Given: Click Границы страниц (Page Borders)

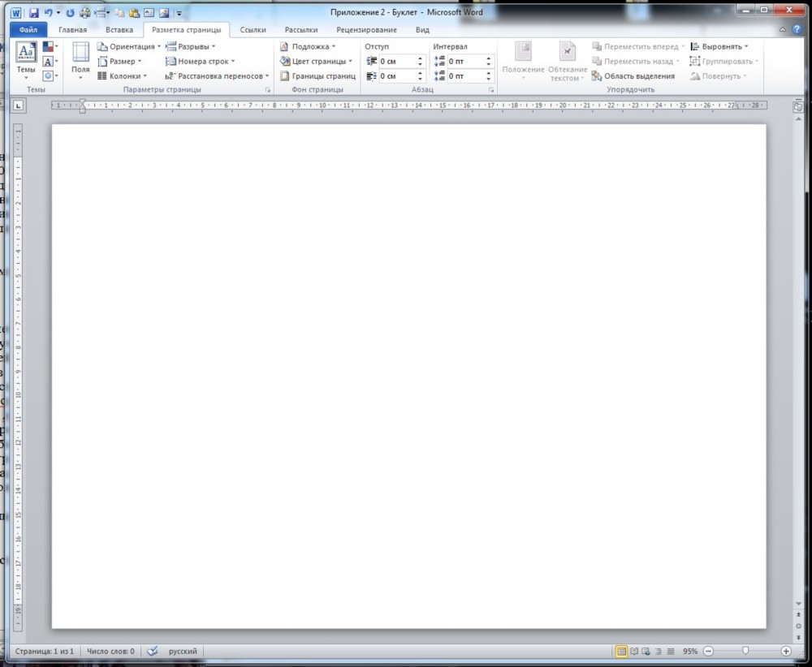Looking at the screenshot, I should [317, 75].
